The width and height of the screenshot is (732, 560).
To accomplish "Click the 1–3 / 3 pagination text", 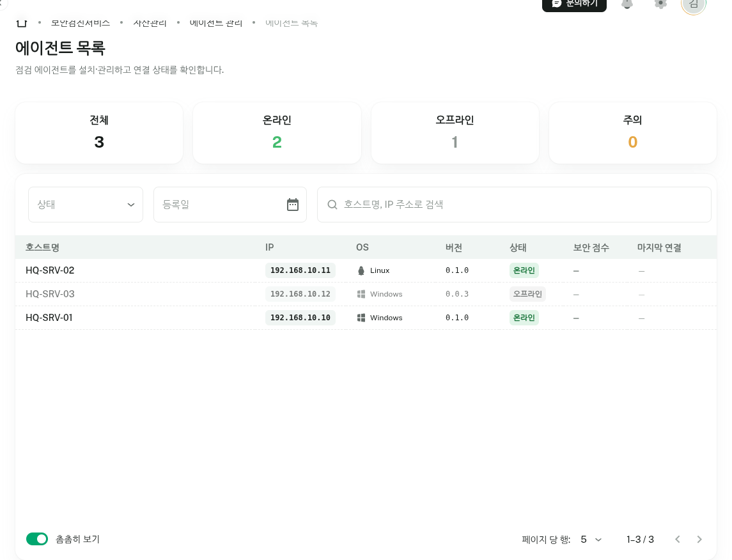I will coord(640,540).
